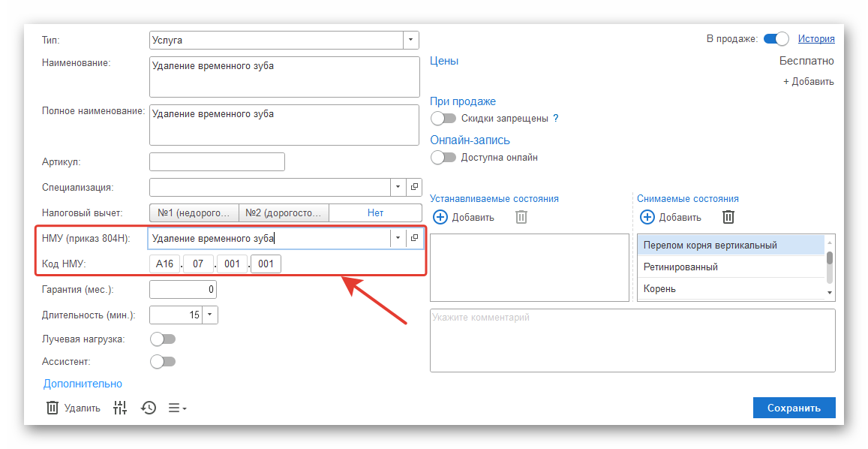Screen dimensions: 868x449
Task: Enable the Скидки запрещены toggle
Action: click(443, 118)
